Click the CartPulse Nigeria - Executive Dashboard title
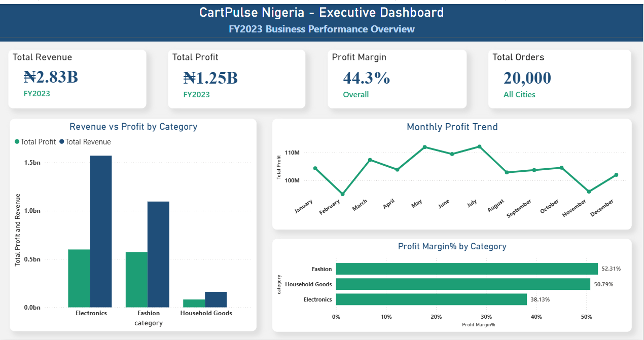 pyautogui.click(x=321, y=13)
